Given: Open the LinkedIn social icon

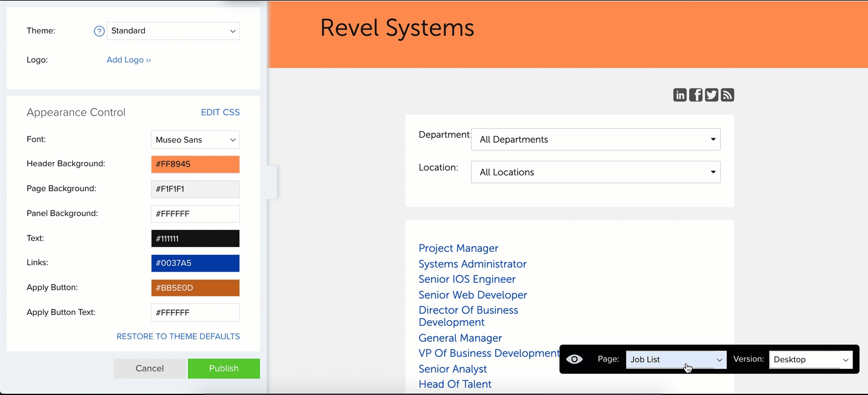Looking at the screenshot, I should coord(680,95).
